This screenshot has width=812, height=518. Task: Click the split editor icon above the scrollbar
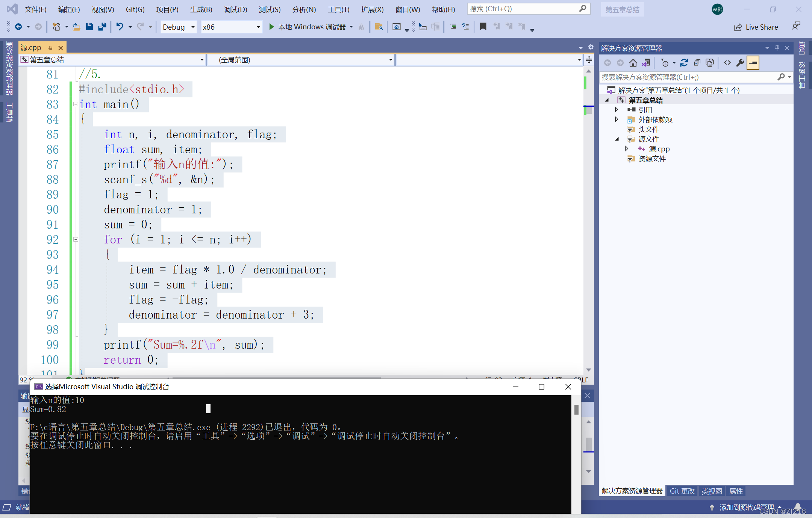[x=589, y=60]
